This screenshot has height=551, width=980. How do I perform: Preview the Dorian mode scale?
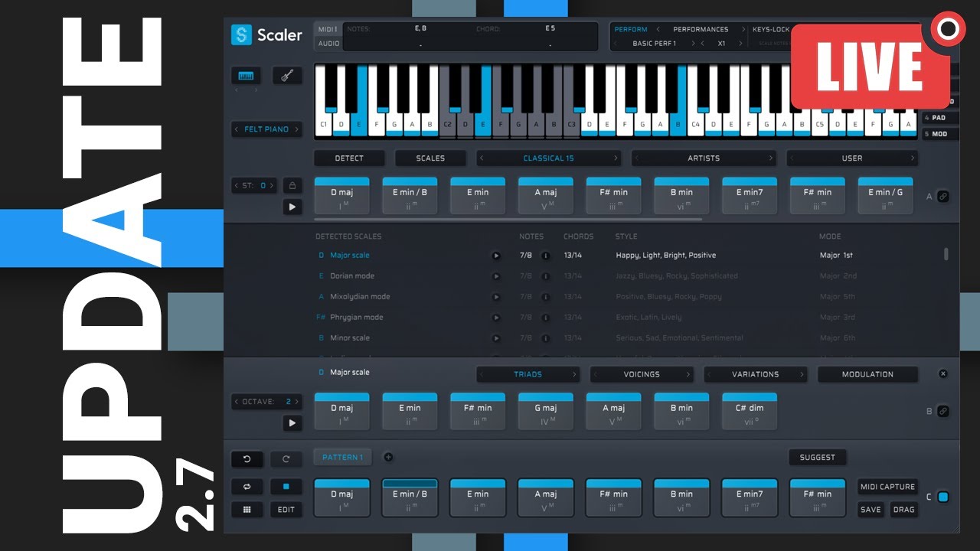[x=496, y=276]
